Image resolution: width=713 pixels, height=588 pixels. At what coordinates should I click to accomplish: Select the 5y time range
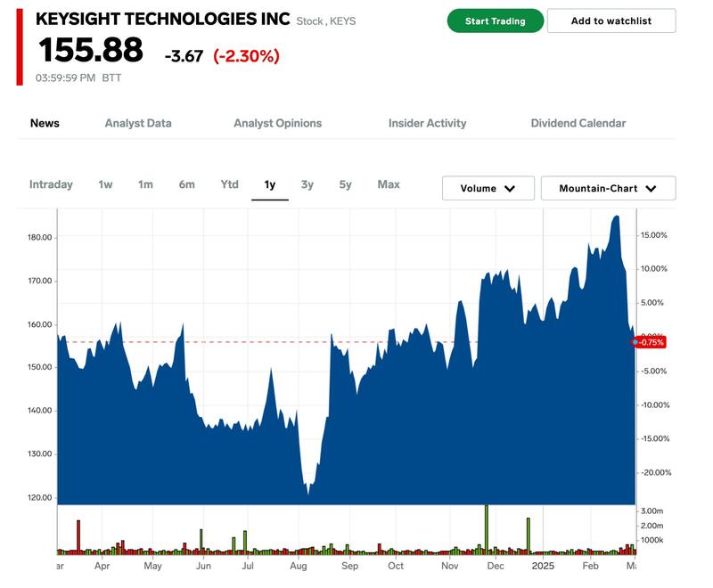346,184
